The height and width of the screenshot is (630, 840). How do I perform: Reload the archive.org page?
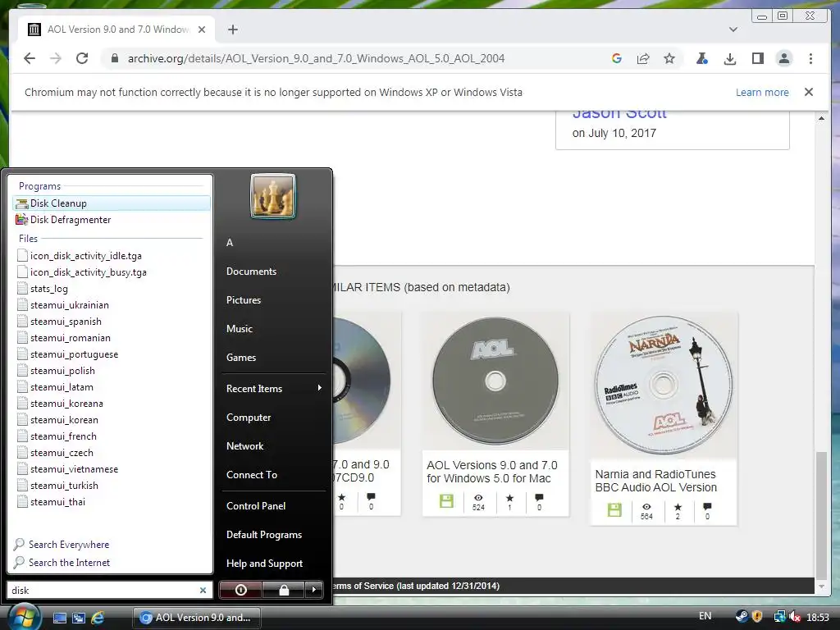[82, 58]
